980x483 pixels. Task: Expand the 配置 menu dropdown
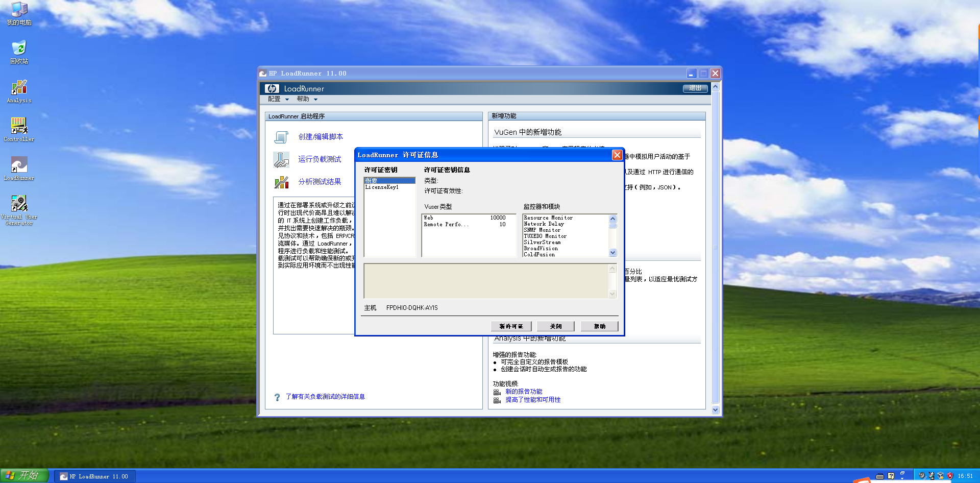click(x=278, y=99)
